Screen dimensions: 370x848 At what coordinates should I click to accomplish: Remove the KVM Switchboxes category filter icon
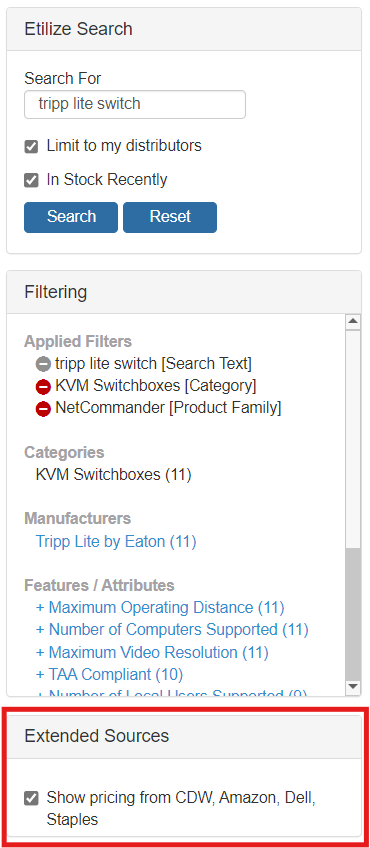click(x=43, y=387)
